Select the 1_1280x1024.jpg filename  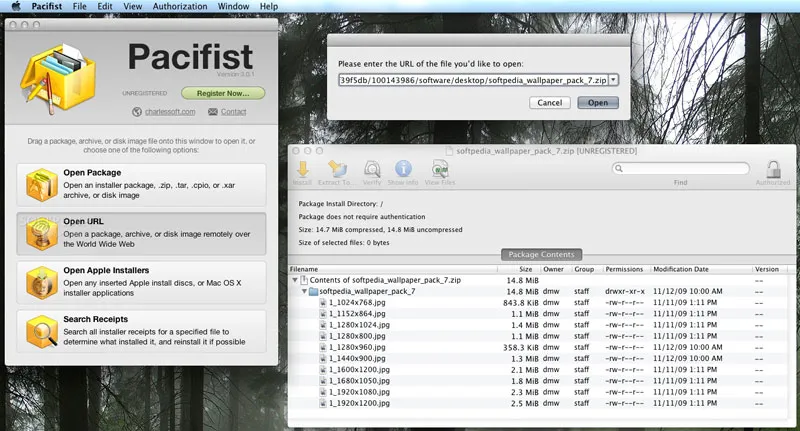(x=359, y=325)
